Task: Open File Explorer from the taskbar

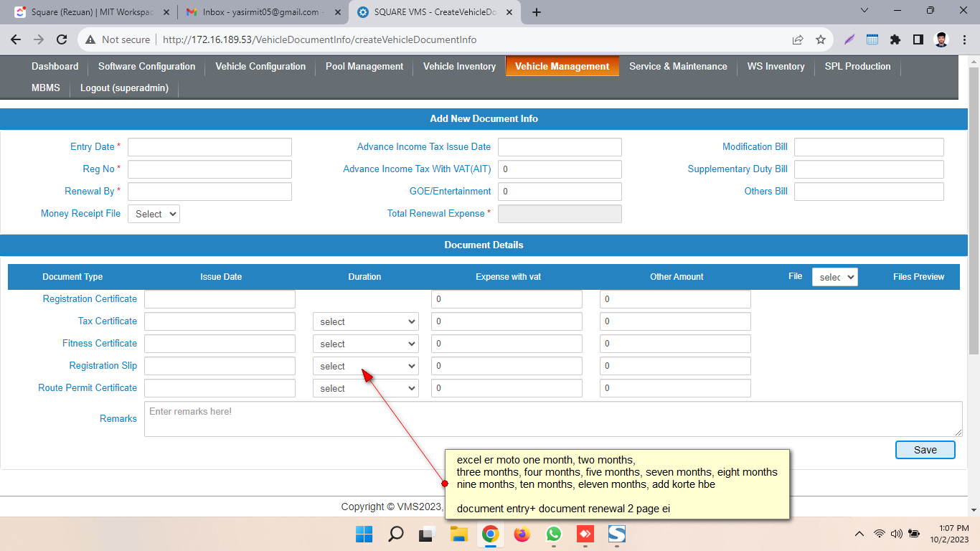Action: pos(458,534)
